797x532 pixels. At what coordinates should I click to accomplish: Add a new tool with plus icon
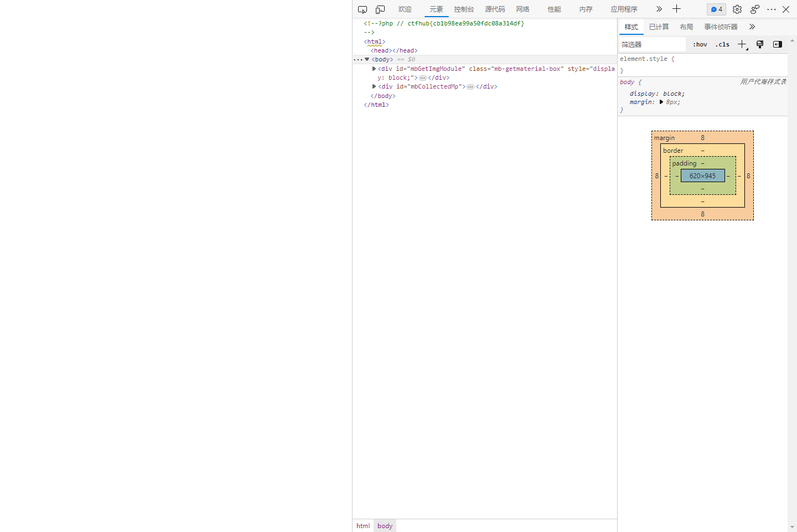[676, 9]
